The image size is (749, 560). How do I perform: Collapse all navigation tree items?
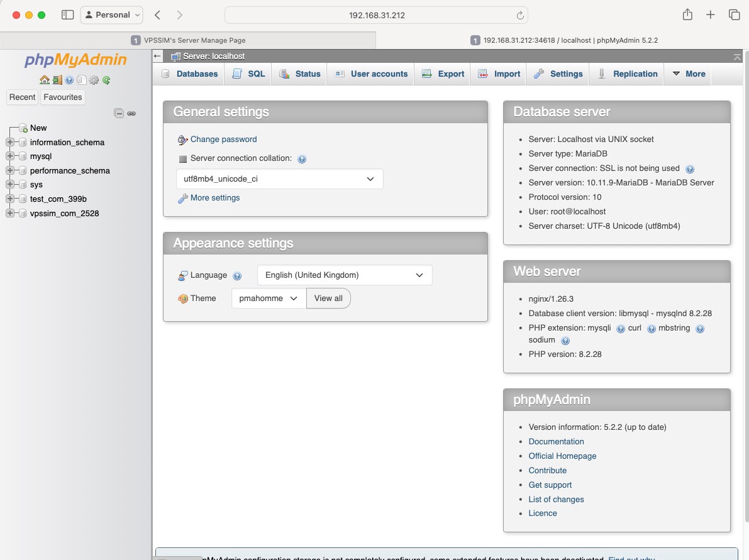click(x=119, y=113)
